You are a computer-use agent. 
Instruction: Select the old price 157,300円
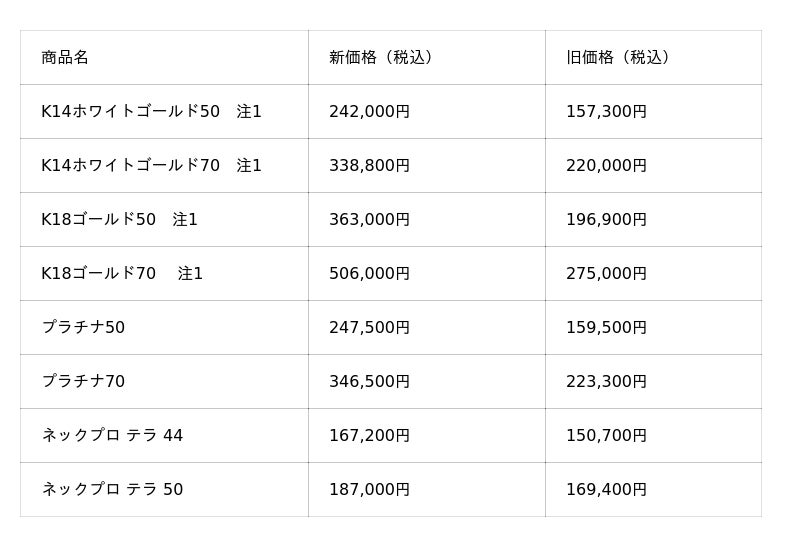(606, 112)
